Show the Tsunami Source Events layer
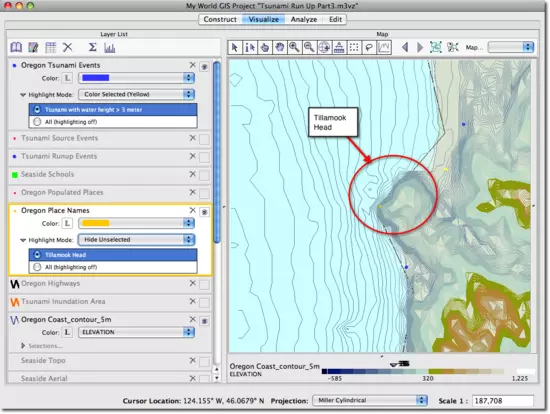This screenshot has height=414, width=550. pyautogui.click(x=204, y=139)
